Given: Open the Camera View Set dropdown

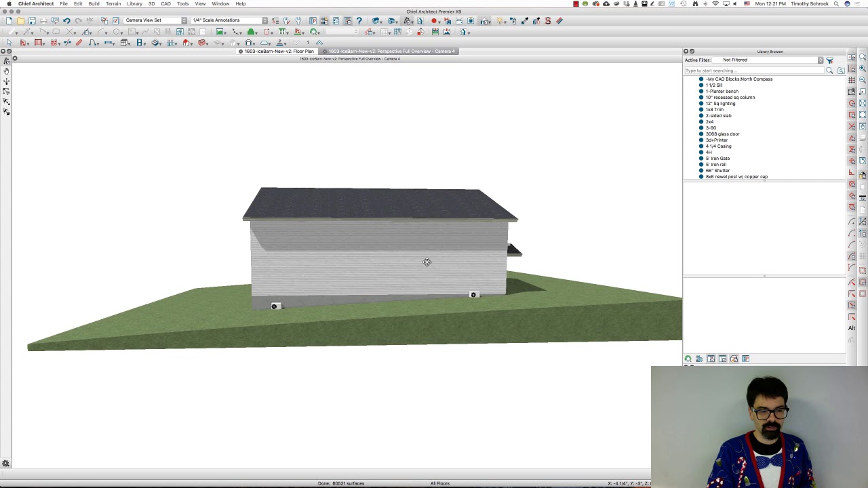Looking at the screenshot, I should tap(155, 20).
